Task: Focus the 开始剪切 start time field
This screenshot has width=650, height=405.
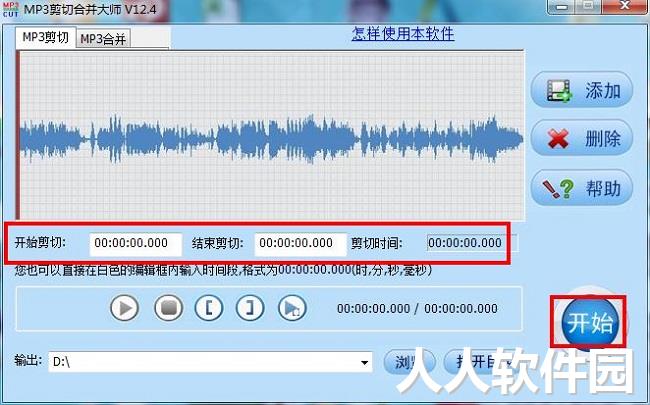Action: pyautogui.click(x=136, y=243)
